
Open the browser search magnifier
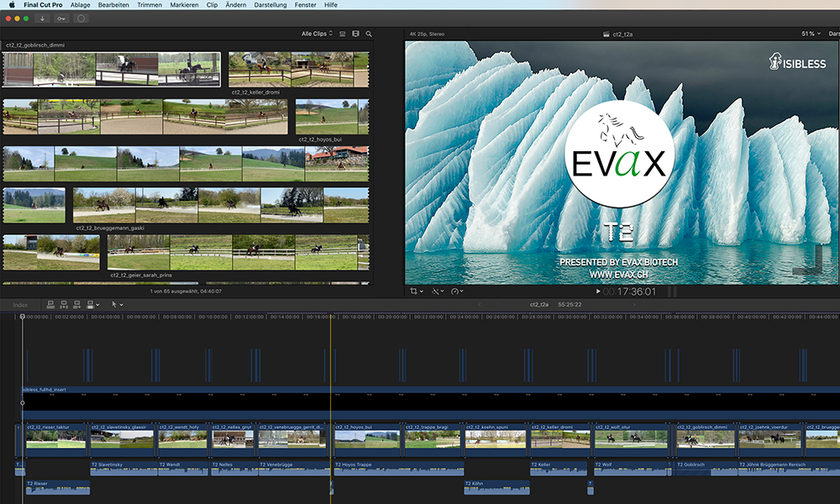369,34
